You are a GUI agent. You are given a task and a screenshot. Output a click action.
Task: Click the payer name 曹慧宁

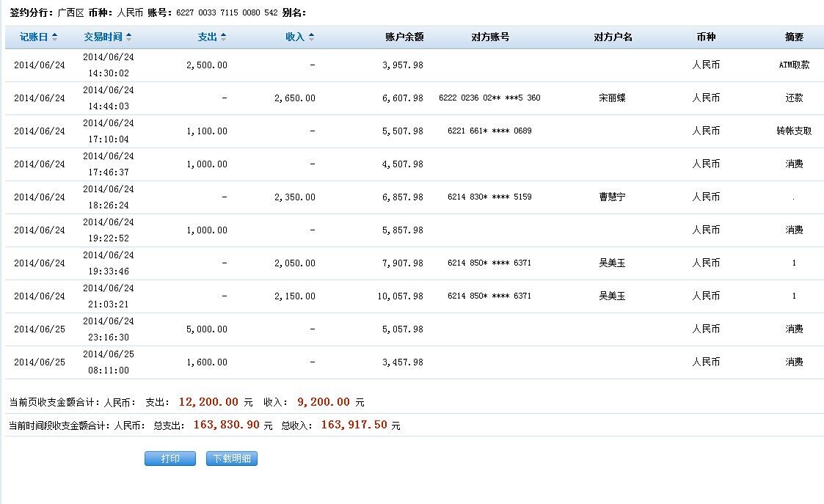coord(613,197)
